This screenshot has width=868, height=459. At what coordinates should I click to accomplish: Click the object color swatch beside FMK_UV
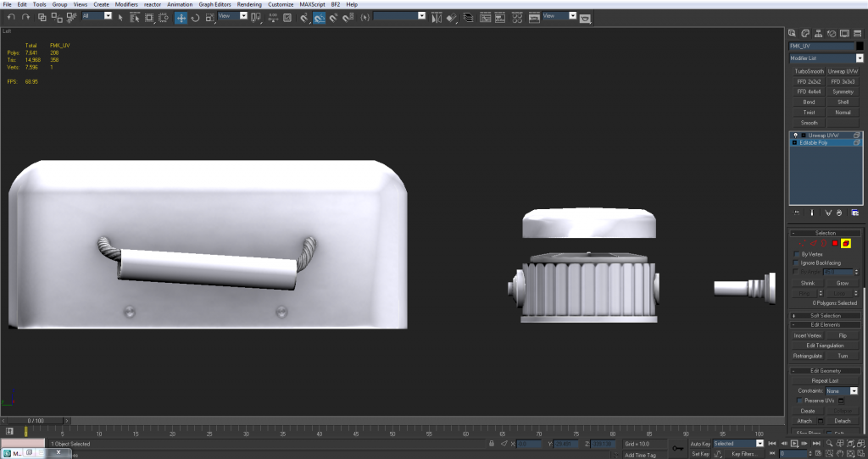pos(859,46)
